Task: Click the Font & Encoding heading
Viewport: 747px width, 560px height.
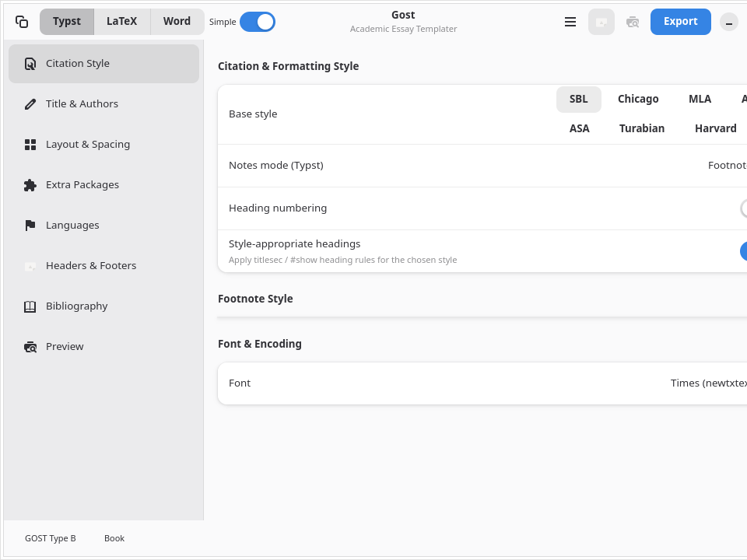Action: [260, 345]
